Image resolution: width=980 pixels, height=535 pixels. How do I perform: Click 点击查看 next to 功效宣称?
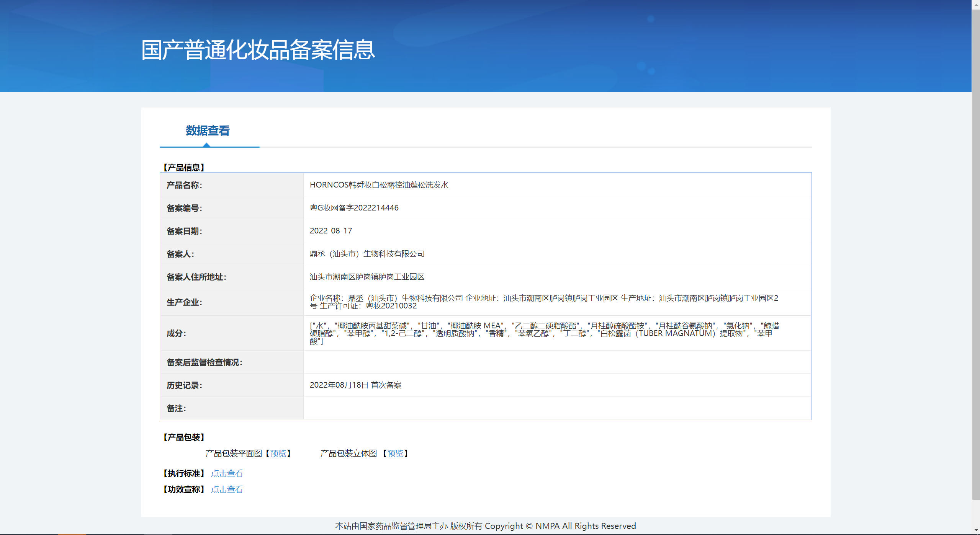point(227,489)
